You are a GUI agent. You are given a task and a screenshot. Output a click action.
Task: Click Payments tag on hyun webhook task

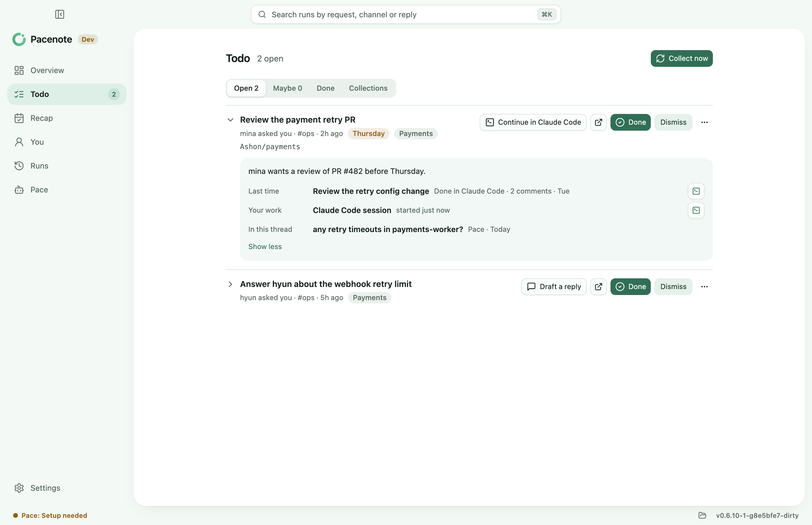click(370, 298)
